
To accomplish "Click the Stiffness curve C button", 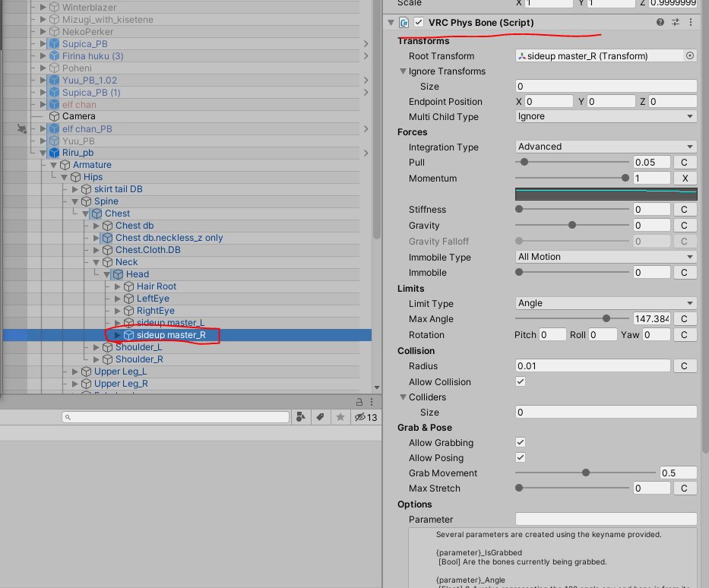I will coord(684,209).
